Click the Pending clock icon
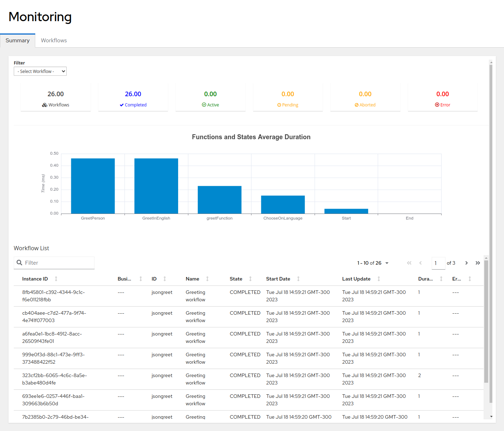 [279, 105]
